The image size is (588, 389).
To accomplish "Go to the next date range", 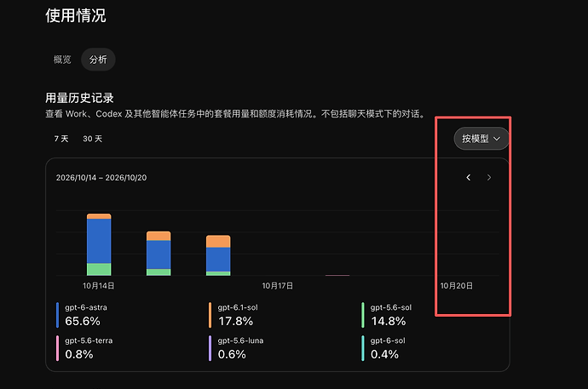I will tap(488, 177).
